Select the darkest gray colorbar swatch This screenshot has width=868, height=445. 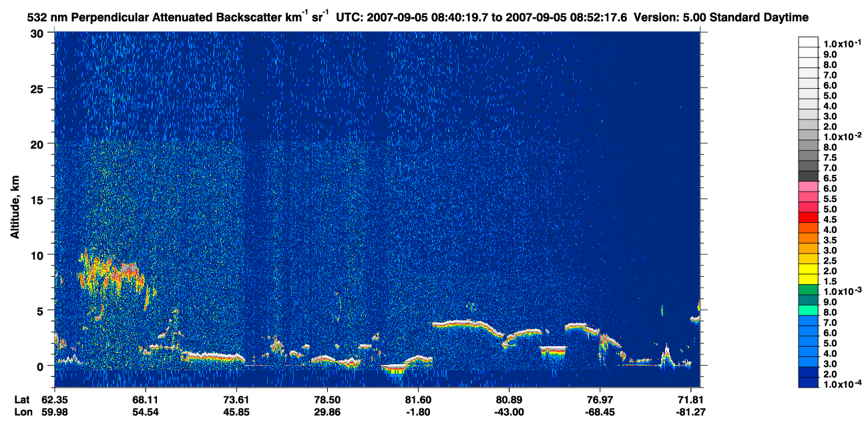tap(808, 175)
